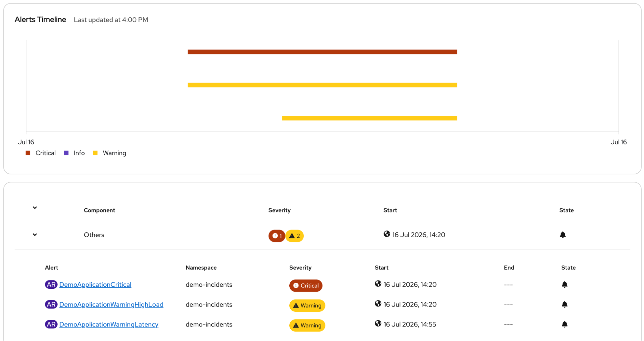Click the bell icon for DemoApplicationWarningLatency row
Image resolution: width=644 pixels, height=341 pixels.
click(565, 325)
